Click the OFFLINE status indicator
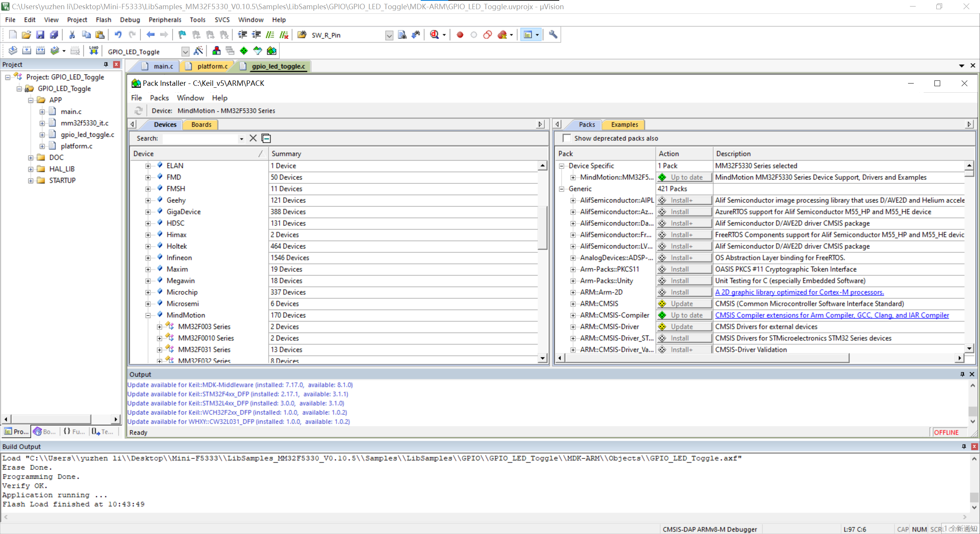Image resolution: width=980 pixels, height=534 pixels. point(946,432)
